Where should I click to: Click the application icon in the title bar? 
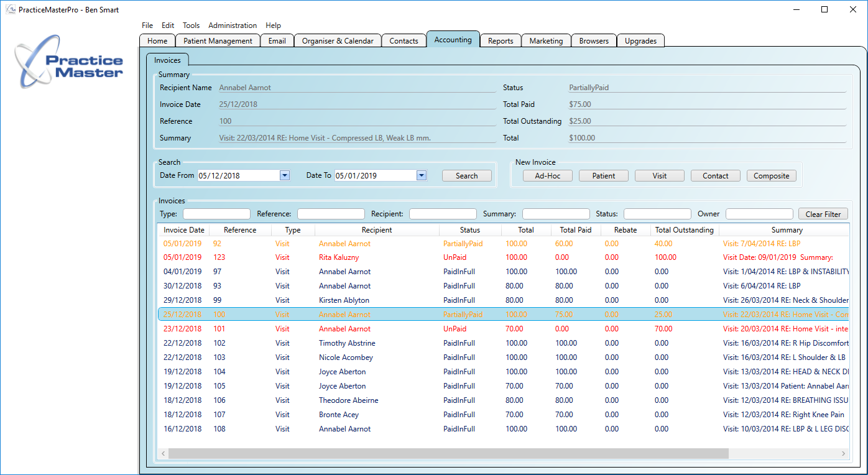pyautogui.click(x=9, y=9)
